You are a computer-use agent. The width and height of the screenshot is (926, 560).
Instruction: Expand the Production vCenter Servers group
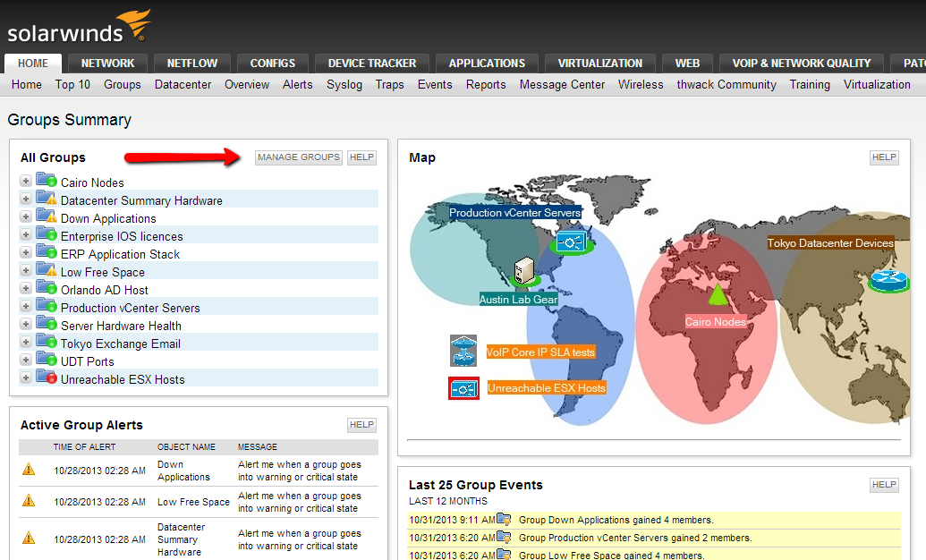click(x=25, y=306)
